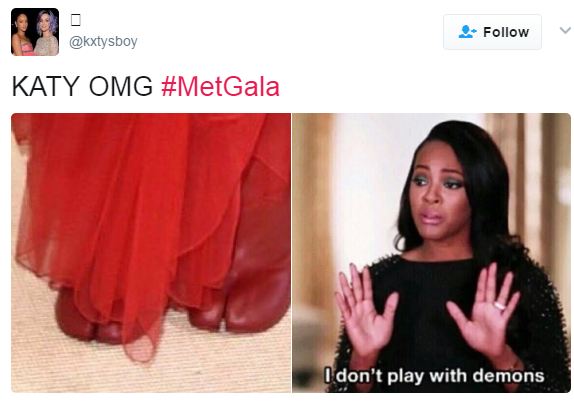
Task: Click the 'I don't play with demons' caption
Action: [x=435, y=376]
